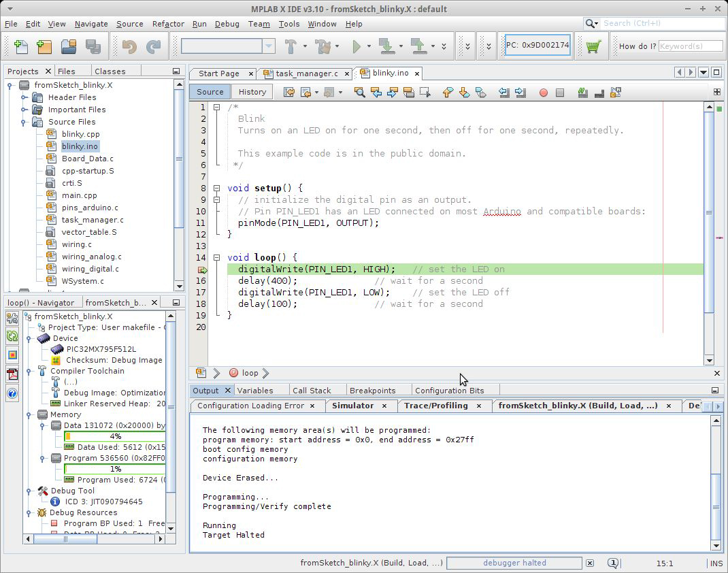Open the configuration dropdown on the toolbar
Screen dimensions: 728x573
[x=268, y=46]
